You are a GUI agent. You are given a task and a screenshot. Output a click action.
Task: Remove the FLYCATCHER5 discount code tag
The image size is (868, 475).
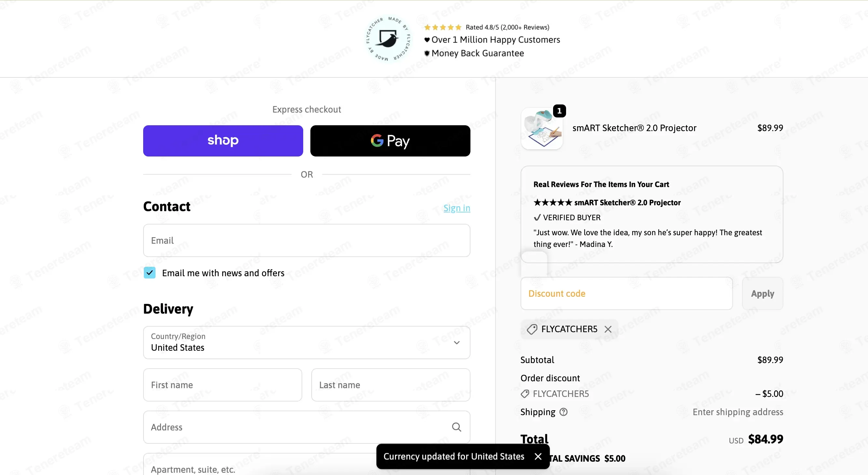click(608, 329)
